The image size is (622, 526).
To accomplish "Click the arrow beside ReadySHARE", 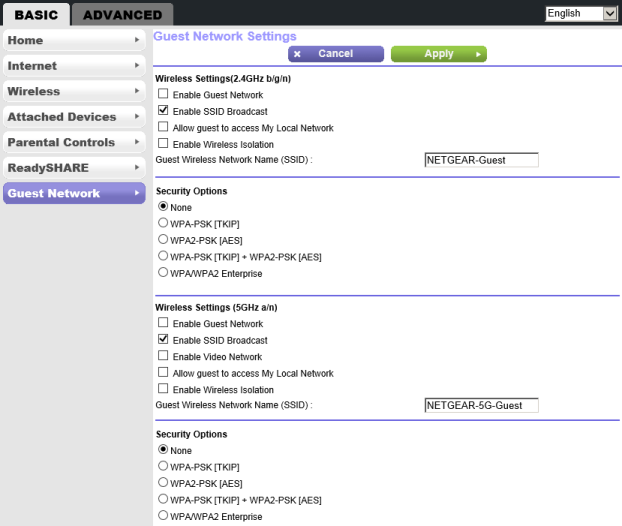I will click(137, 167).
